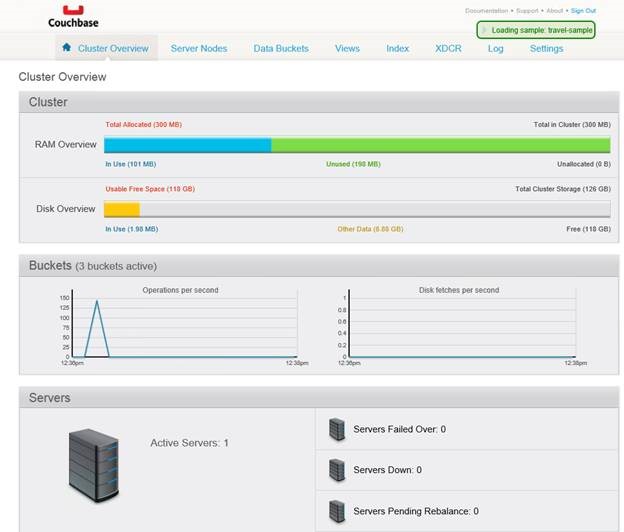Click the Servers Pending Rebalance icon
624x532 pixels.
click(337, 511)
